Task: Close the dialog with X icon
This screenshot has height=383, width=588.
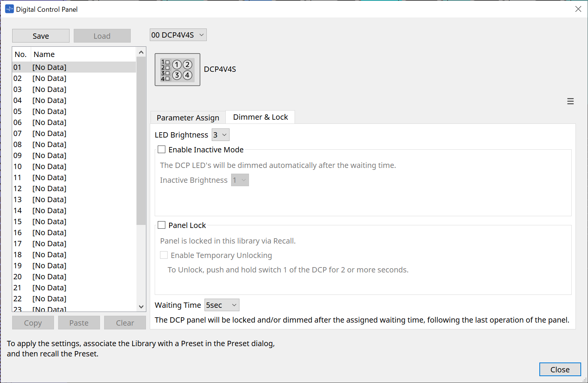Action: click(578, 9)
